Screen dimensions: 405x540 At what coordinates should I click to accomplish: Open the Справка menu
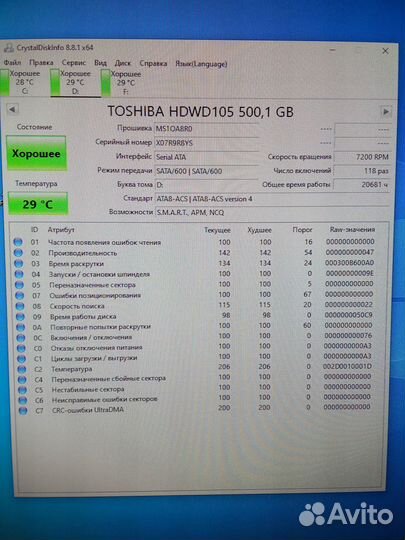click(x=153, y=63)
